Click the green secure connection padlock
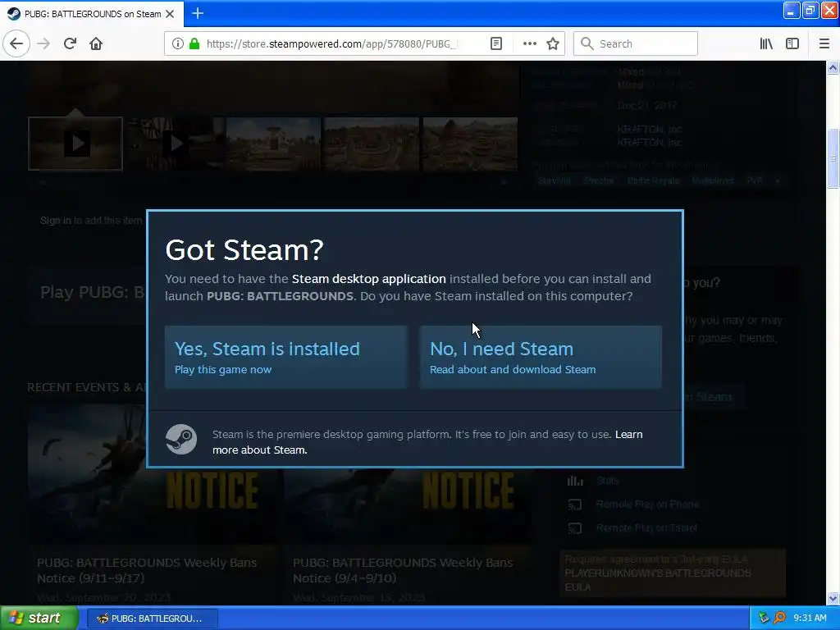This screenshot has width=840, height=630. (x=194, y=43)
